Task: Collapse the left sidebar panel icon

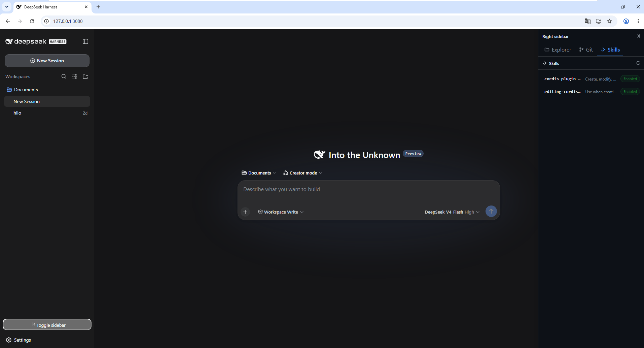Action: [x=85, y=41]
